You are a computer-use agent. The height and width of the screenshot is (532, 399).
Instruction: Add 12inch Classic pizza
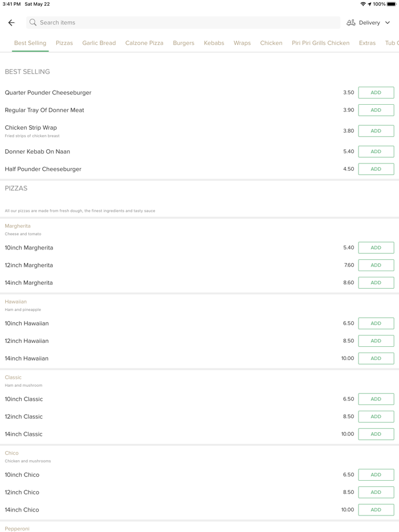[x=376, y=416]
